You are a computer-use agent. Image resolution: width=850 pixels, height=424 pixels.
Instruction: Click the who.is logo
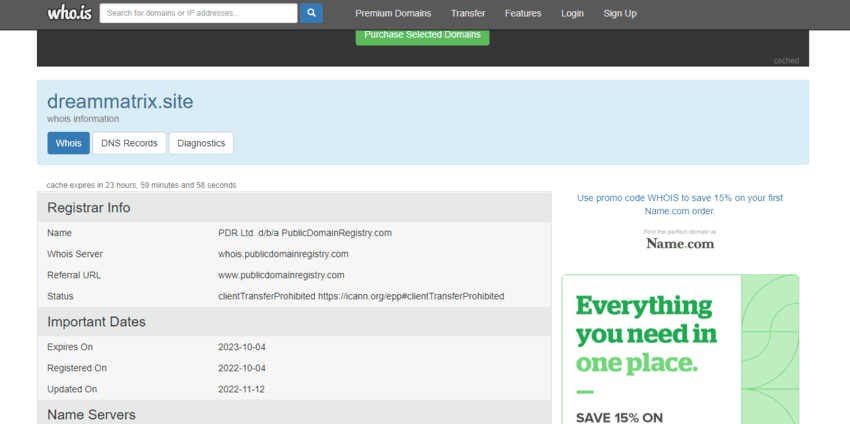(x=69, y=13)
